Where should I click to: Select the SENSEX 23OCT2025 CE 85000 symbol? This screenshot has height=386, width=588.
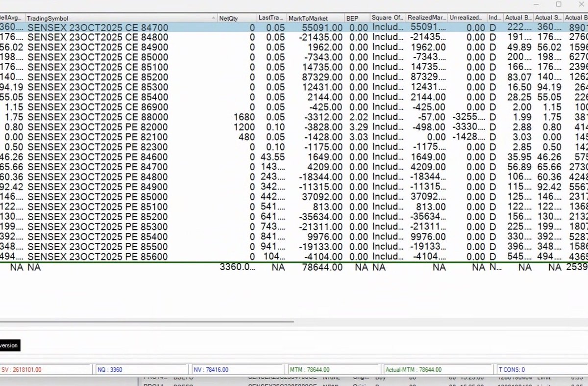(x=98, y=57)
